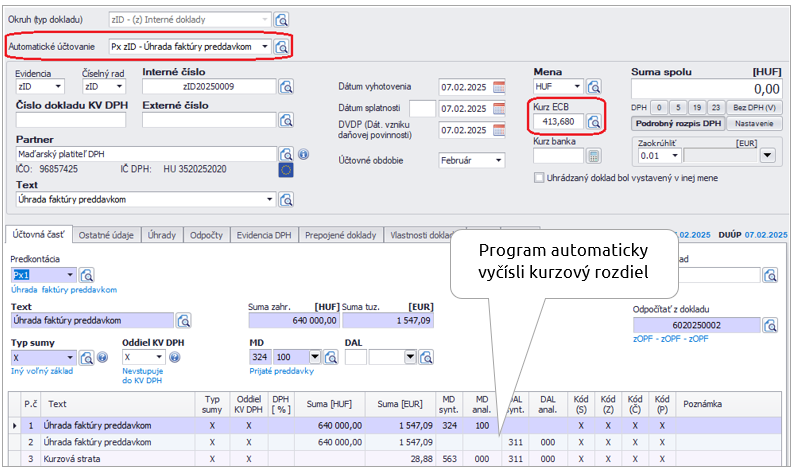The height and width of the screenshot is (475, 795).
Task: Open the Zaokrúhliť 0.01 dropdown
Action: pyautogui.click(x=668, y=155)
